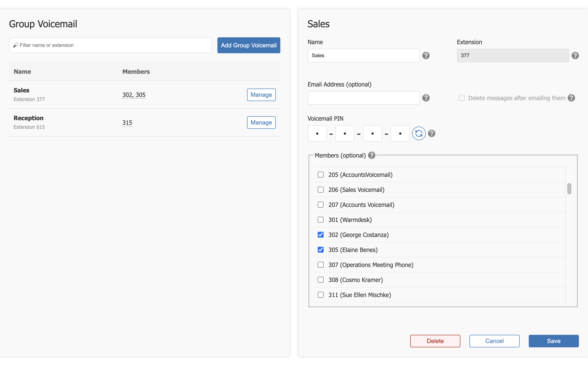Click help icon for Delete messages after emailing
The width and height of the screenshot is (588, 366).
571,98
